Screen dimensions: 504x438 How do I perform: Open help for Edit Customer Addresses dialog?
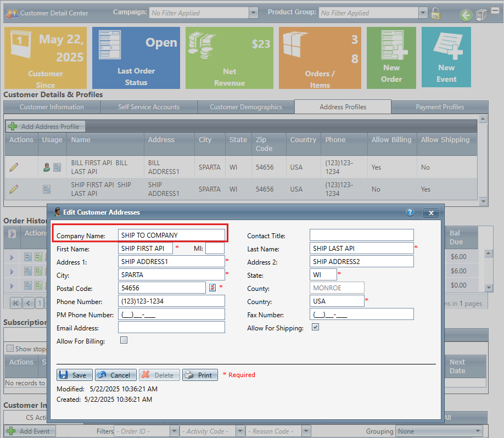[410, 212]
